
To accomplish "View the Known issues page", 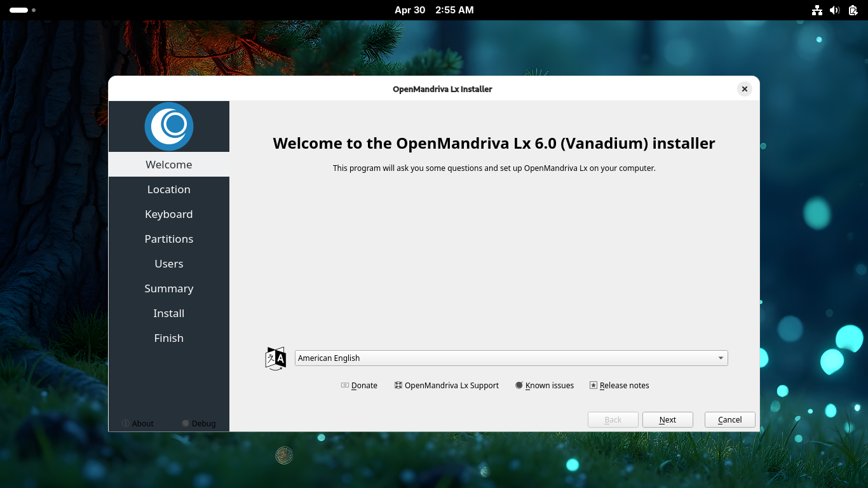I will [545, 386].
